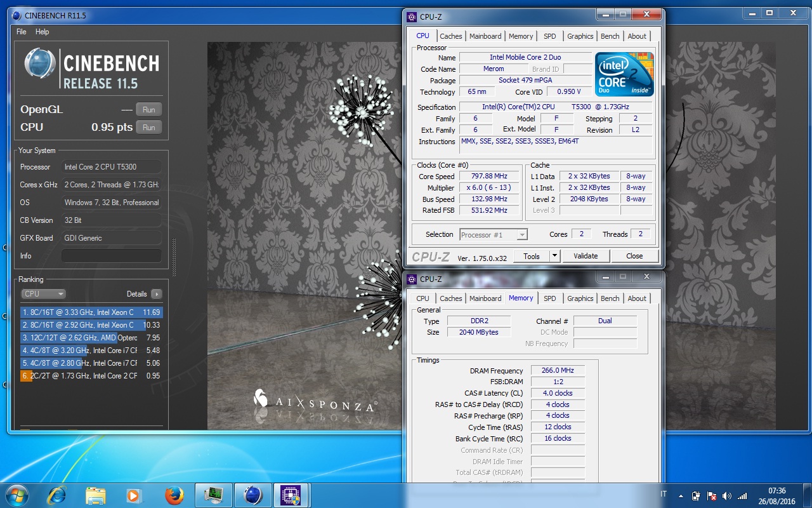
Task: Click top CPU-Z window title icon
Action: point(412,17)
